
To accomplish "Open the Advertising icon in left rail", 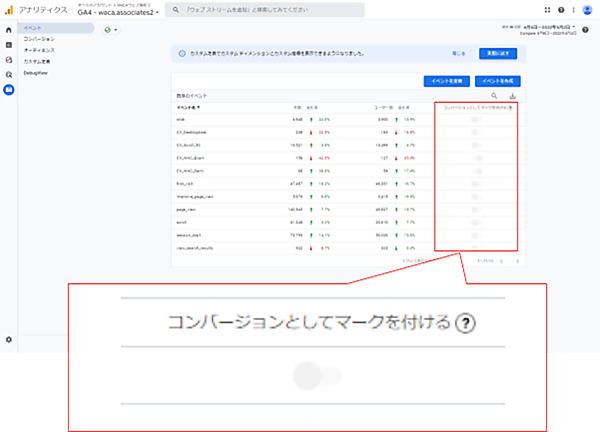I will click(9, 74).
